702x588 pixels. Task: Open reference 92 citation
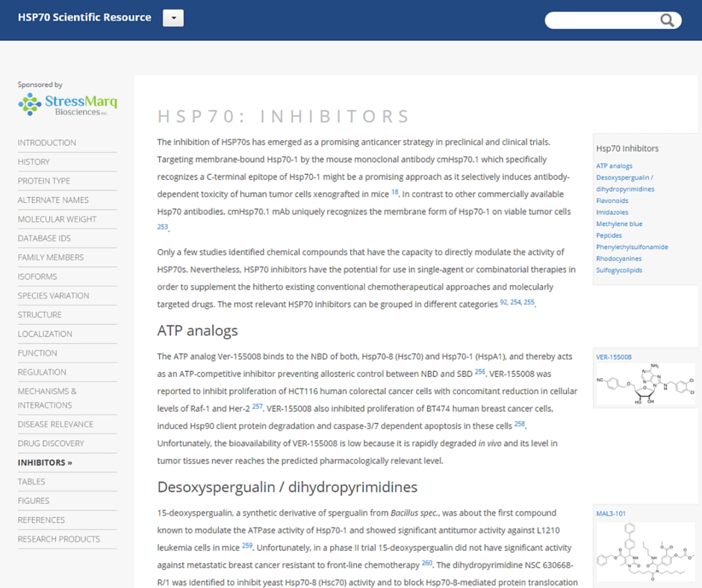pos(503,302)
